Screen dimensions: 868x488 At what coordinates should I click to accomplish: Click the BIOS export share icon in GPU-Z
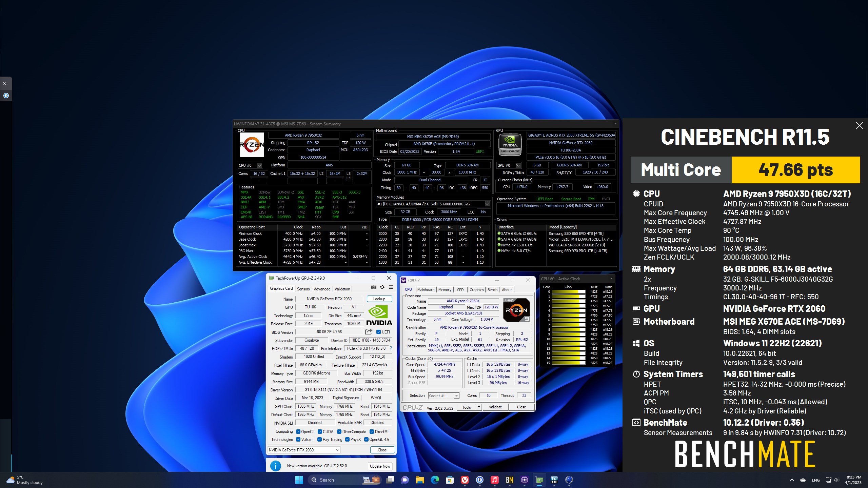tap(369, 332)
